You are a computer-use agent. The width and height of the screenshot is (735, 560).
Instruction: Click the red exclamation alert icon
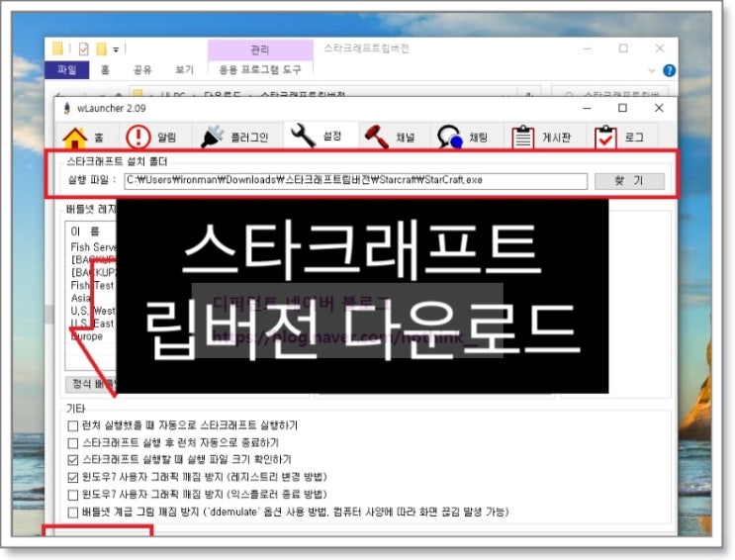(x=138, y=137)
